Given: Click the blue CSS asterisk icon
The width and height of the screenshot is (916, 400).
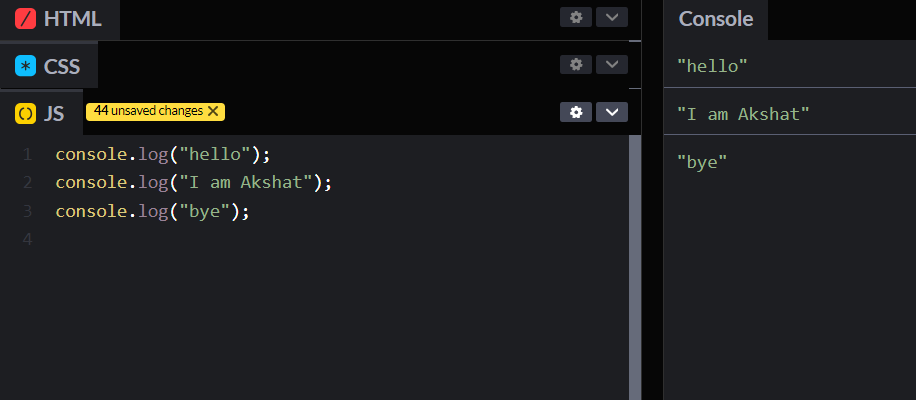Looking at the screenshot, I should click(x=26, y=67).
